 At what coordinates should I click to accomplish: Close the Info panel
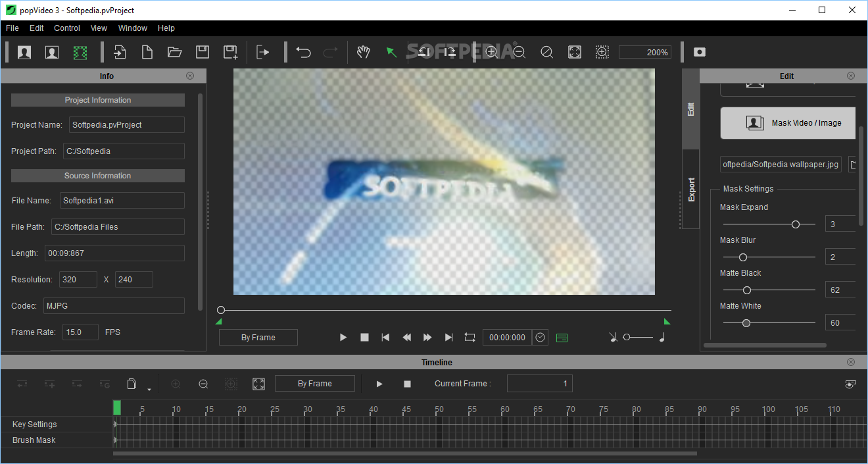190,76
